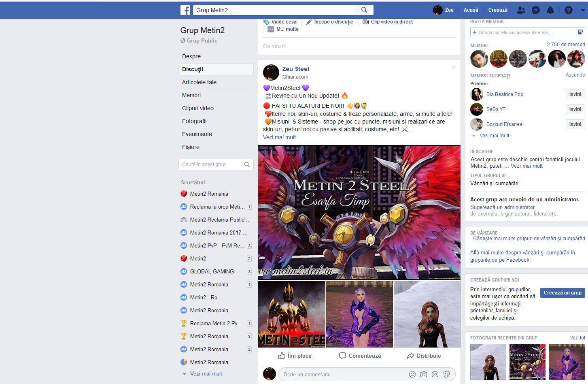Open the Fotografii section
This screenshot has width=588, height=384.
point(194,121)
